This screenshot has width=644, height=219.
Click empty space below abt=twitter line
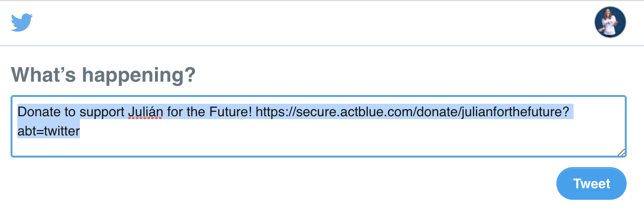click(x=318, y=147)
